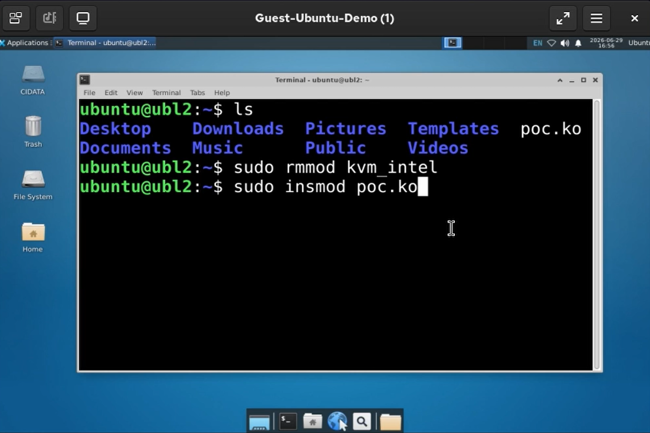The height and width of the screenshot is (433, 650).
Task: Click the 'sudo insmod poc.ko' command line
Action: click(x=325, y=186)
